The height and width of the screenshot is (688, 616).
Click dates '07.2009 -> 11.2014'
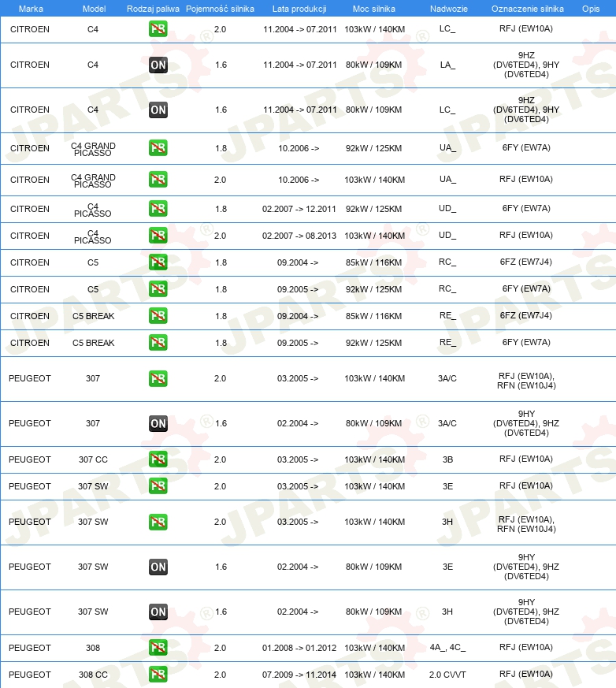299,675
